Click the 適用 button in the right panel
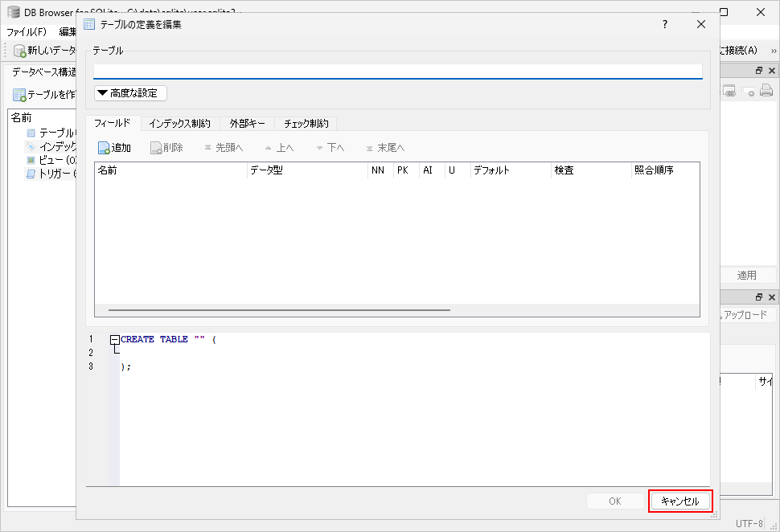780x532 pixels. (x=746, y=275)
